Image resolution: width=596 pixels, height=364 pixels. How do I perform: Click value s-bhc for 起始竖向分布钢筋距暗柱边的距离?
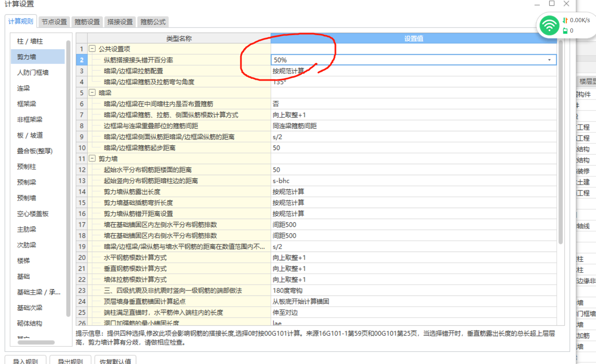281,181
